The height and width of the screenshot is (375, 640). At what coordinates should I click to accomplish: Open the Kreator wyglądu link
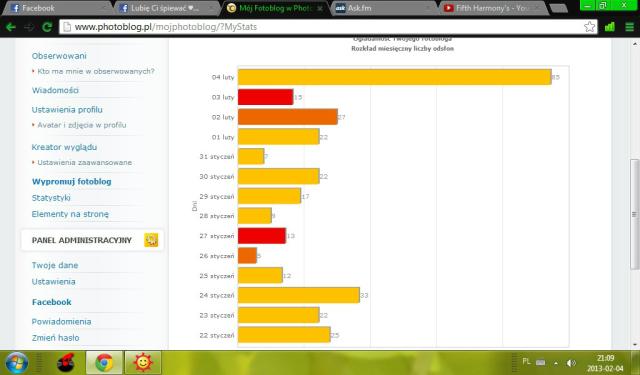tap(64, 147)
